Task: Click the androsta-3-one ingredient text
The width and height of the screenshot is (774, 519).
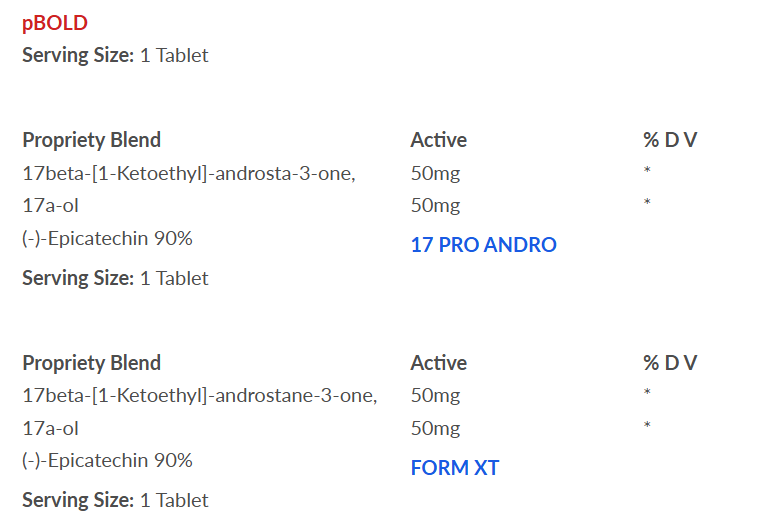Action: pos(189,173)
